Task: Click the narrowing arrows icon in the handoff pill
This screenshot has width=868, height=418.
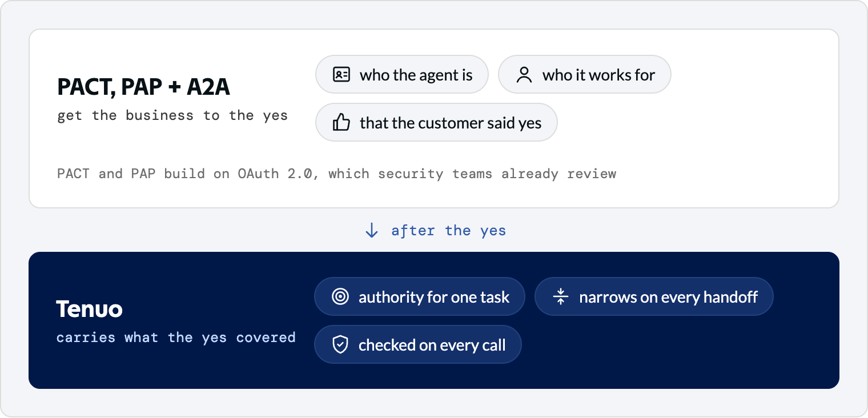Action: (x=561, y=297)
